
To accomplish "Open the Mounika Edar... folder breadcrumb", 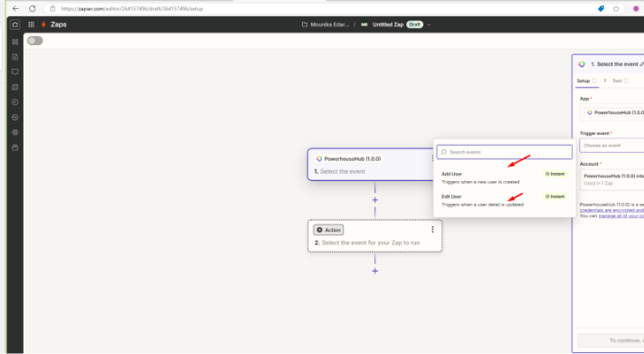I will coord(326,24).
